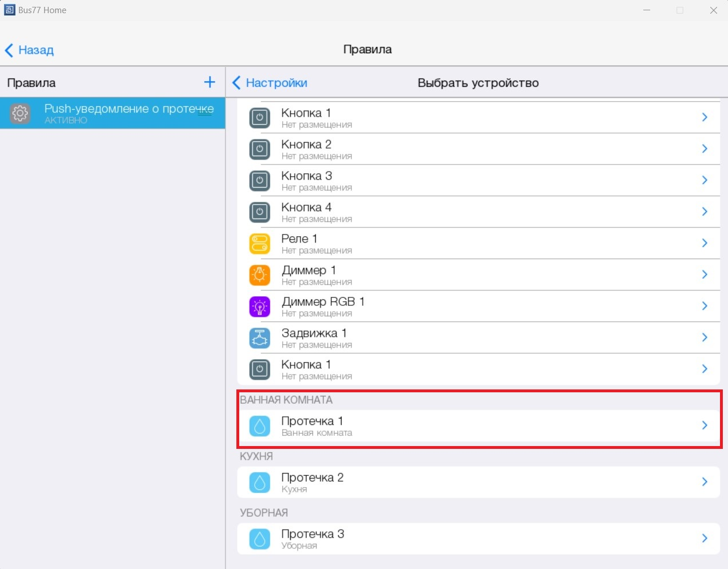Return to Настройки
728x569 pixels.
[x=270, y=83]
